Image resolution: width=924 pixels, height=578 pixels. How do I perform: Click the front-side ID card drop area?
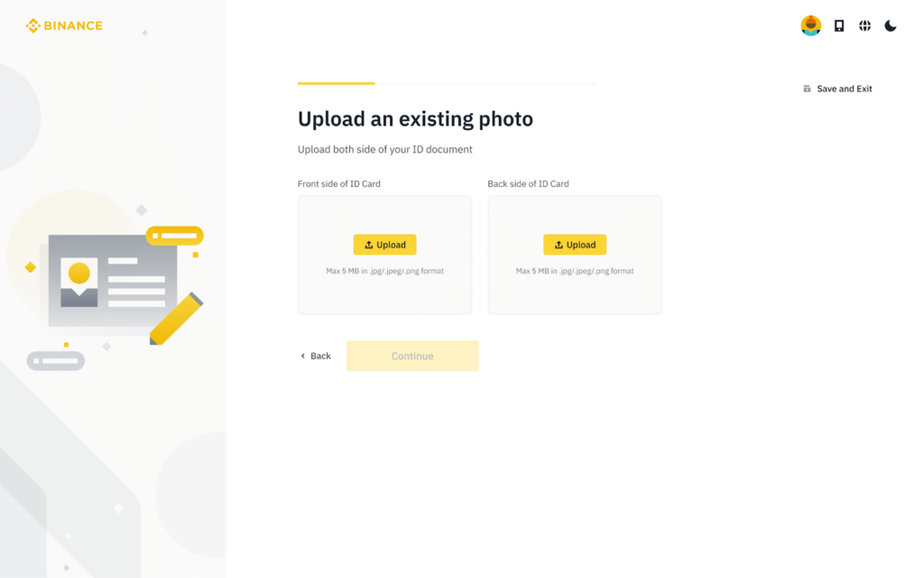click(x=384, y=289)
